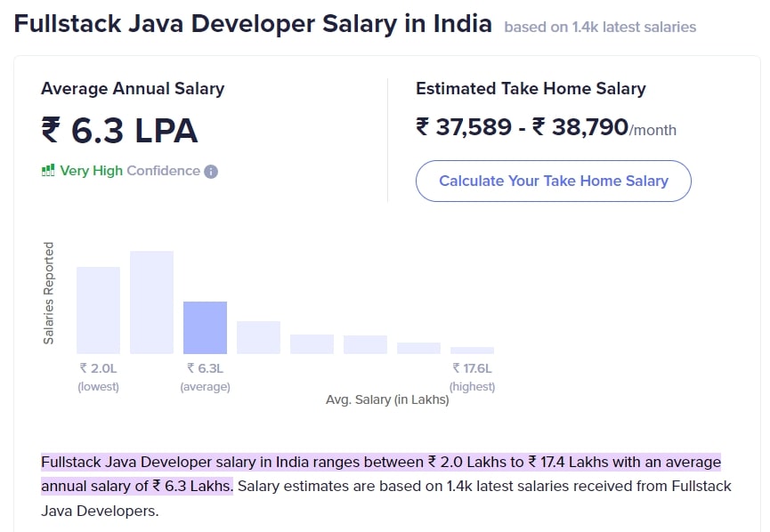This screenshot has height=532, width=770.
Task: Click the tallest bar in the histogram
Action: point(151,302)
